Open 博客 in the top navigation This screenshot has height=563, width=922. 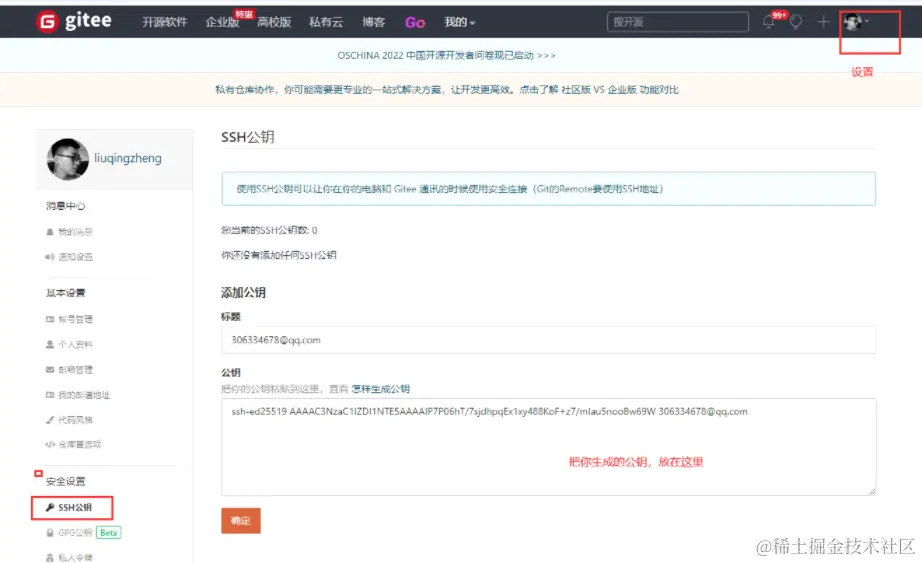coord(373,22)
